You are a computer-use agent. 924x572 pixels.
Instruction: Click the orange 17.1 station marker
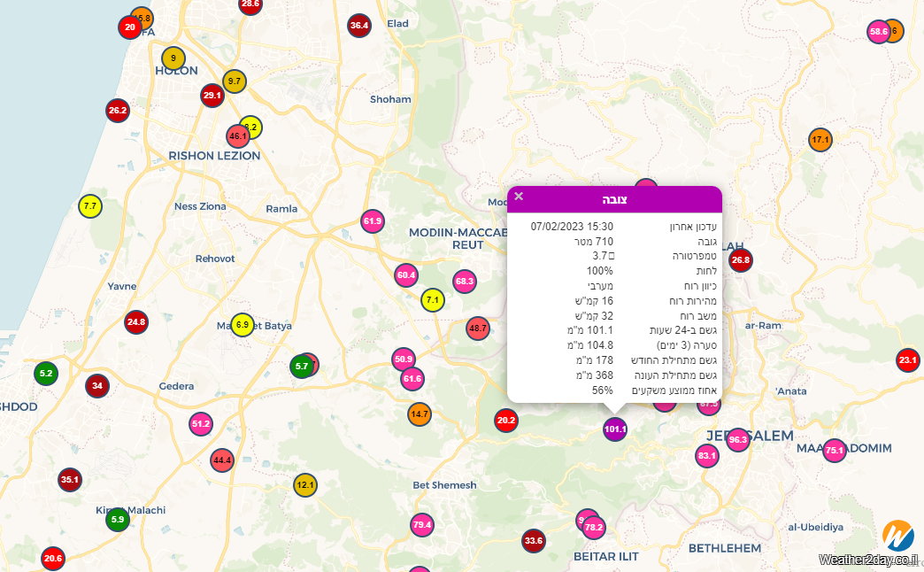[820, 140]
